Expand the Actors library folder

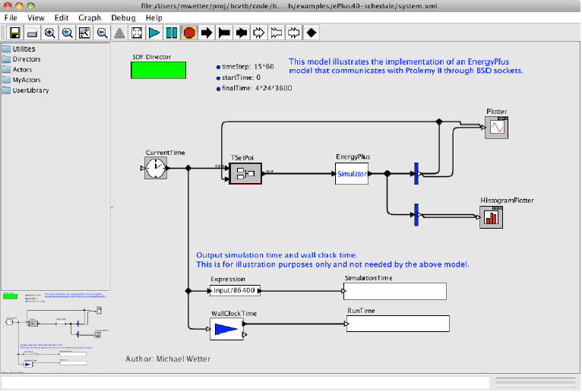[17, 69]
